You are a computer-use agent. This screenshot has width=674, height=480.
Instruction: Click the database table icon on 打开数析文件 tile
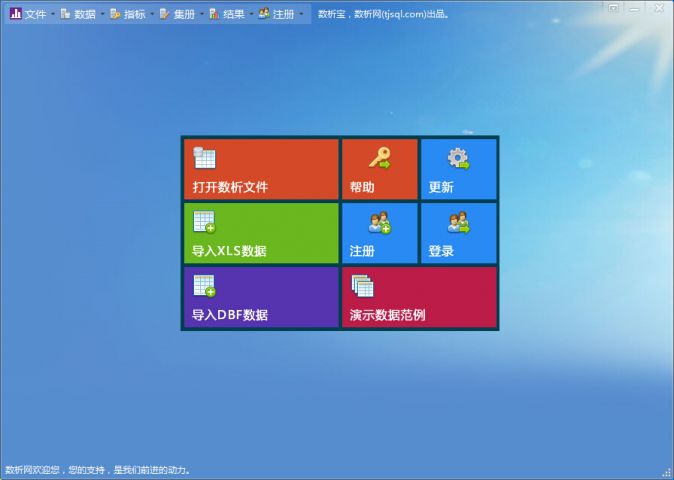pos(204,158)
